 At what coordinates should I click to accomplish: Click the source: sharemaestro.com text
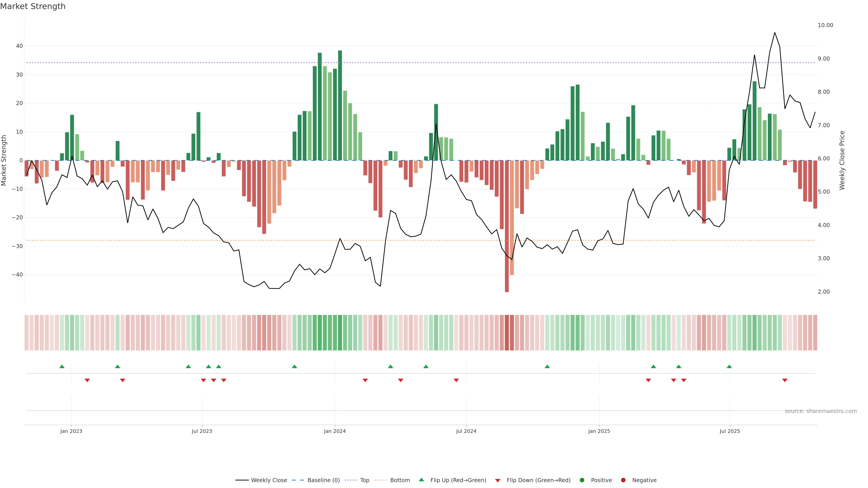pos(821,411)
